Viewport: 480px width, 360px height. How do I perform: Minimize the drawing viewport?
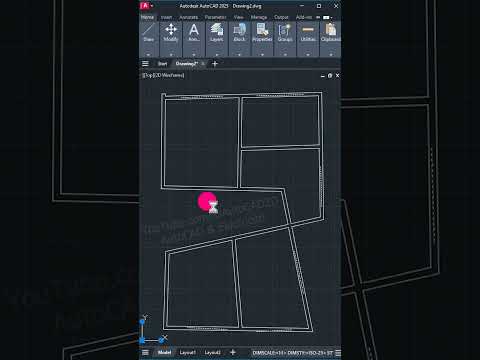click(x=322, y=76)
